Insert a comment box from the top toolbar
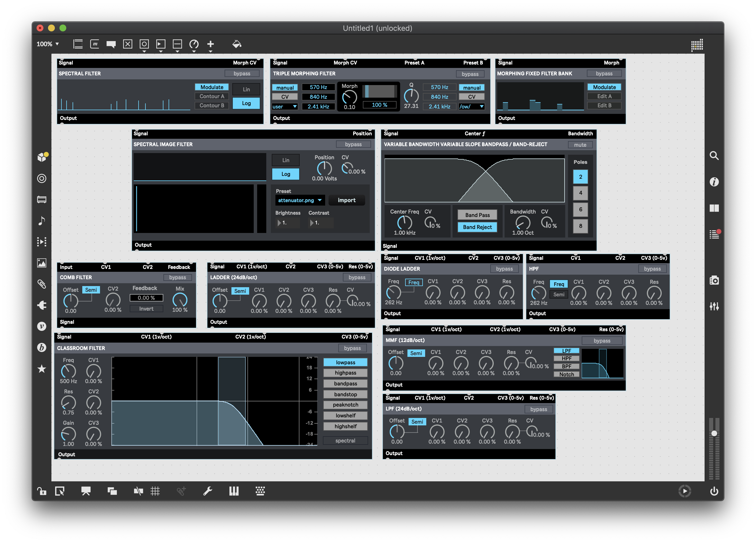This screenshot has width=756, height=543. [111, 44]
